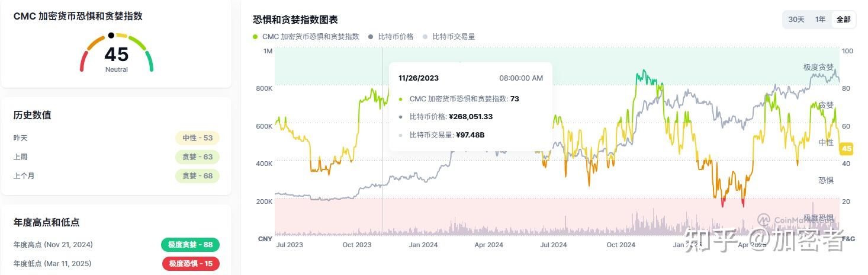868x275 pixels.
Task: Switch to the 1年 time range
Action: pyautogui.click(x=820, y=20)
